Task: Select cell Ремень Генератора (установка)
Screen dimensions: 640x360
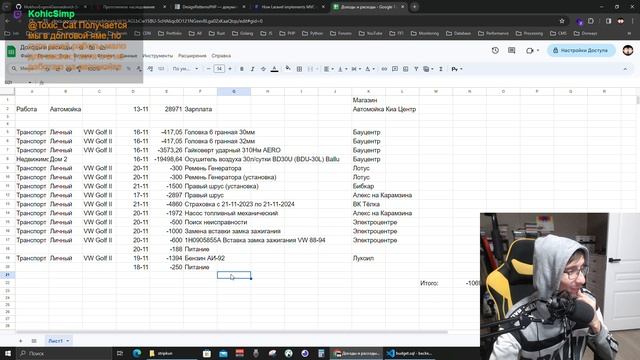Action: pyautogui.click(x=231, y=177)
